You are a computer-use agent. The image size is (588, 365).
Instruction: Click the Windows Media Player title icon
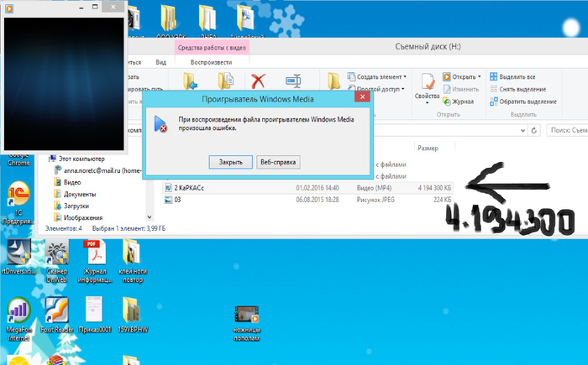[9, 8]
